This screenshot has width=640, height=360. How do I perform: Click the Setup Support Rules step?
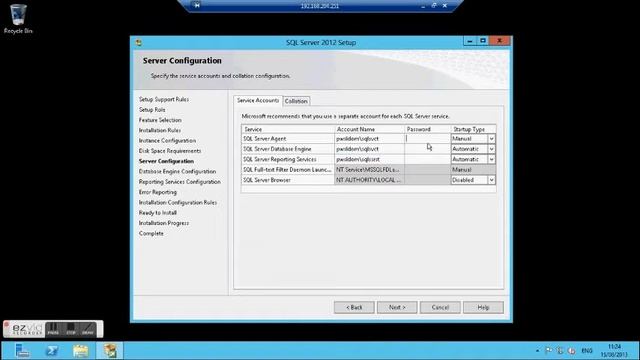tap(164, 99)
